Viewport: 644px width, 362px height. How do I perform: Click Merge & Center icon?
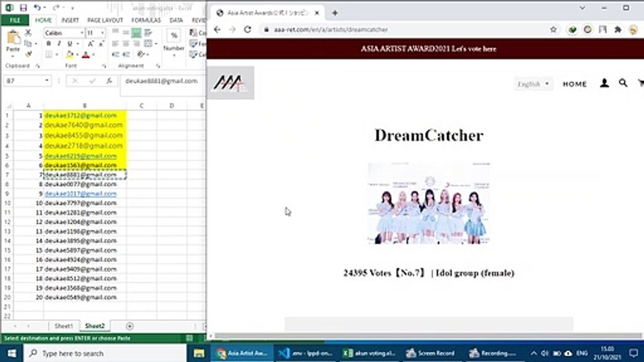(148, 44)
